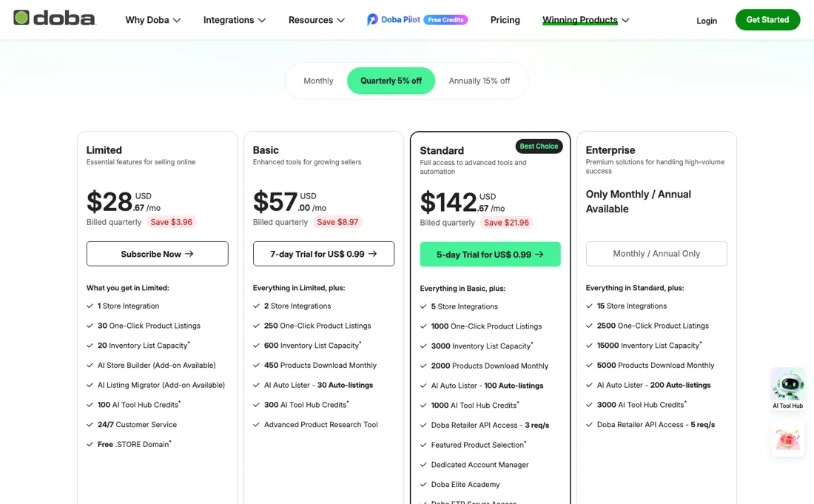Image resolution: width=814 pixels, height=504 pixels.
Task: Start 7-day Trial for Basic plan
Action: tap(323, 254)
